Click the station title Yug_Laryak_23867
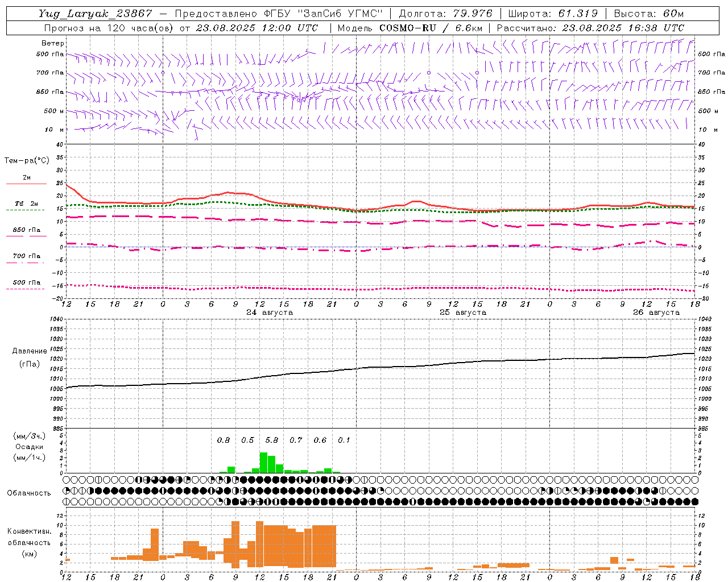This screenshot has width=728, height=582. tap(96, 14)
